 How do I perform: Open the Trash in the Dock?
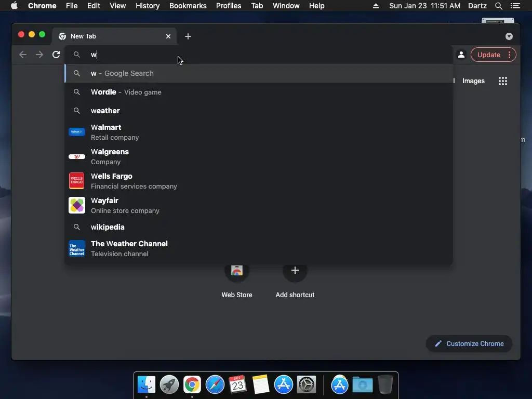coord(385,384)
